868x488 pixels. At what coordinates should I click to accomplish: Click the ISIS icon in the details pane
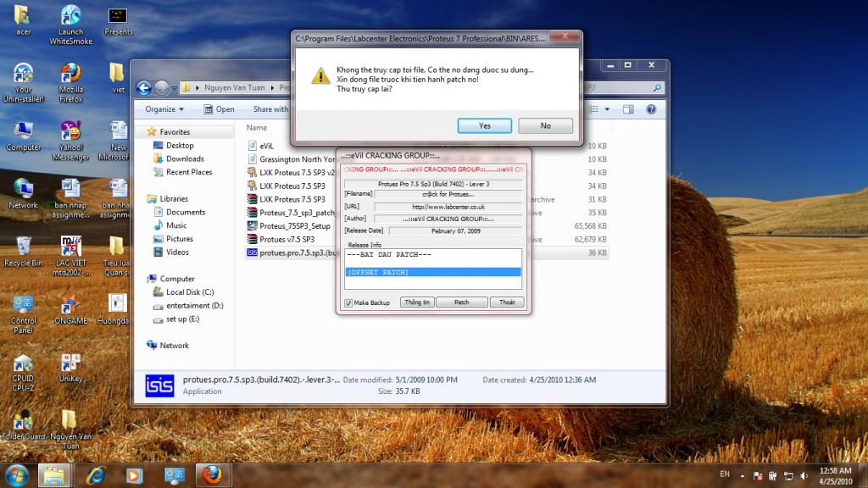[159, 385]
